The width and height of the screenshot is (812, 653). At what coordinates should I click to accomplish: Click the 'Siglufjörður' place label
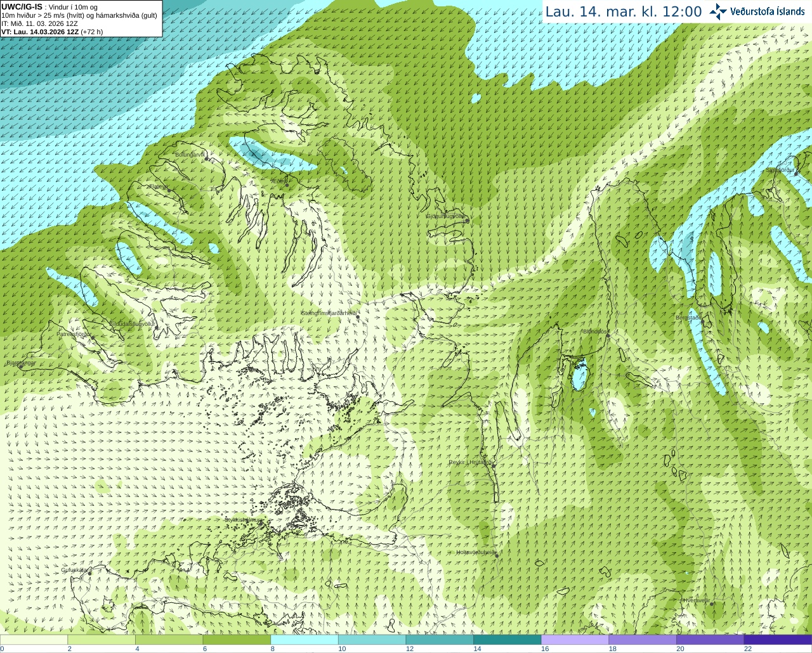tap(780, 170)
